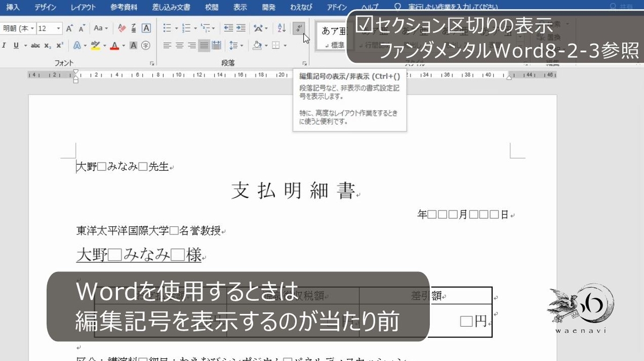This screenshot has height=361, width=644.
Task: Open the アドイン tab
Action: [336, 7]
